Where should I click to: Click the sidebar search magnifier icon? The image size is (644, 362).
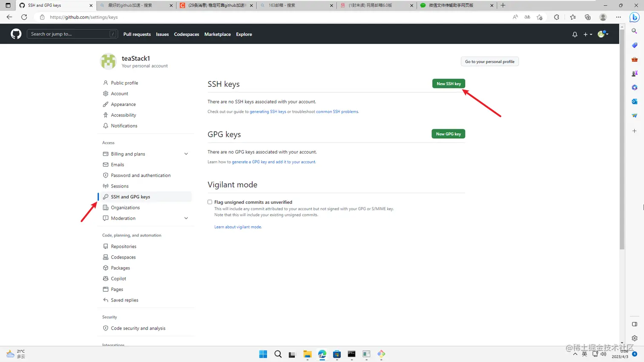tap(634, 31)
